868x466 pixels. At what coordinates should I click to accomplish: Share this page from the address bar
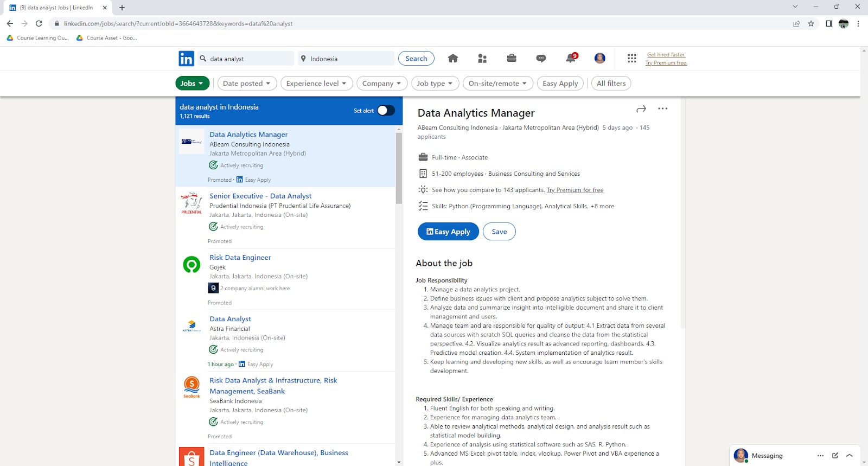(796, 23)
